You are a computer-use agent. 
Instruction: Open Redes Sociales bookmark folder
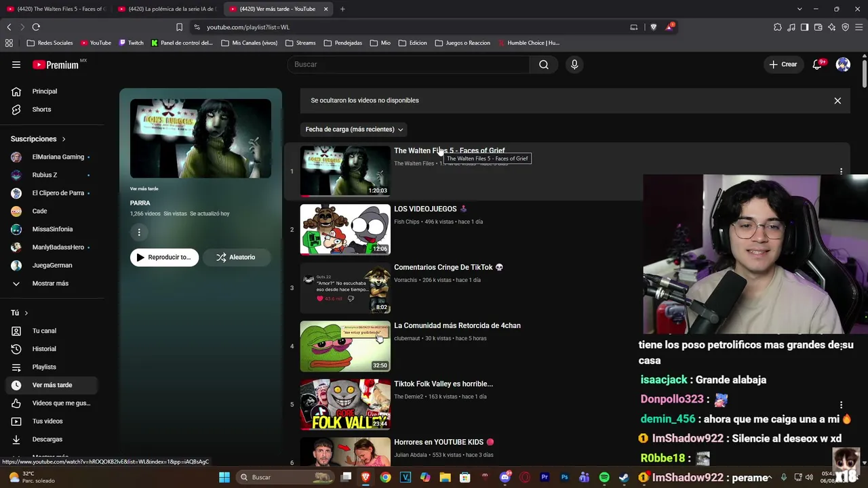pos(50,43)
